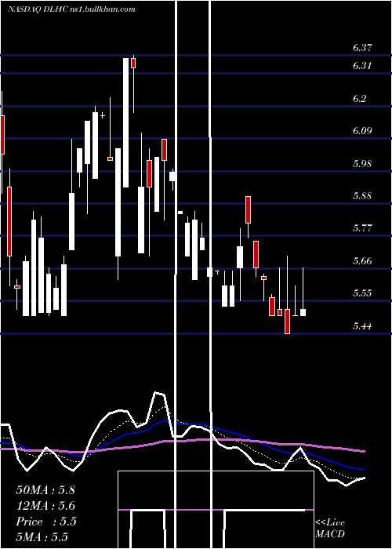This screenshot has height=549, width=392.
Task: Click the 6.31 price level label
Action: click(x=362, y=66)
